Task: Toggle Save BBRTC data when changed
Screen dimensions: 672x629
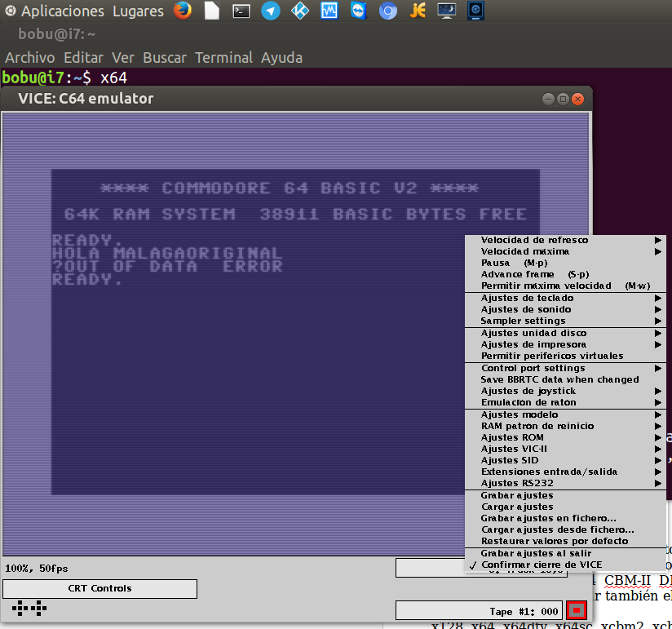Action: coord(565,379)
